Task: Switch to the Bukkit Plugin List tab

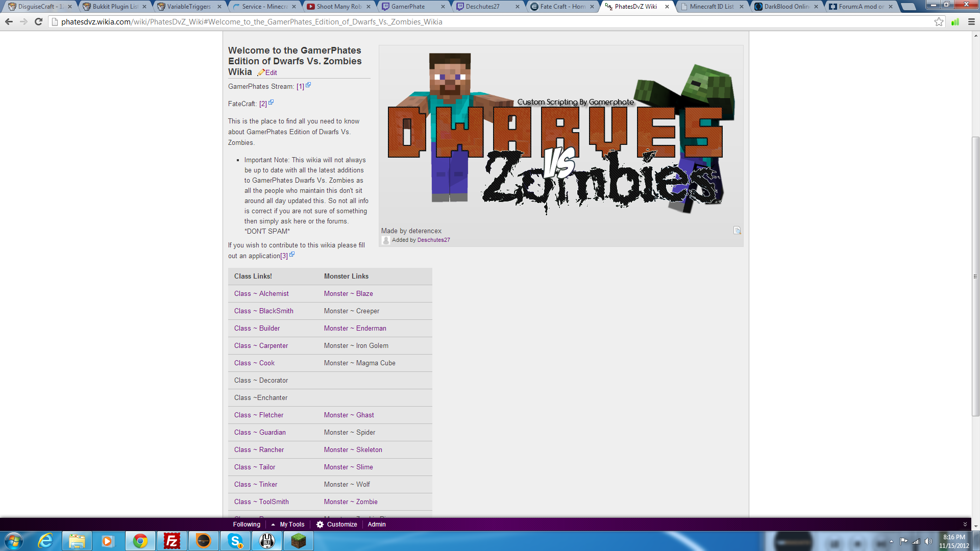Action: 115,7
